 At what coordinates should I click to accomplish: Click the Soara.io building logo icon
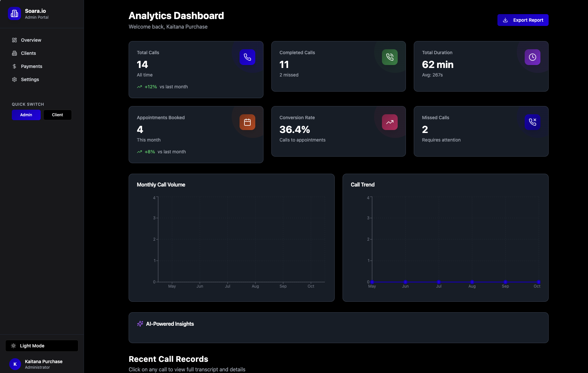14,14
